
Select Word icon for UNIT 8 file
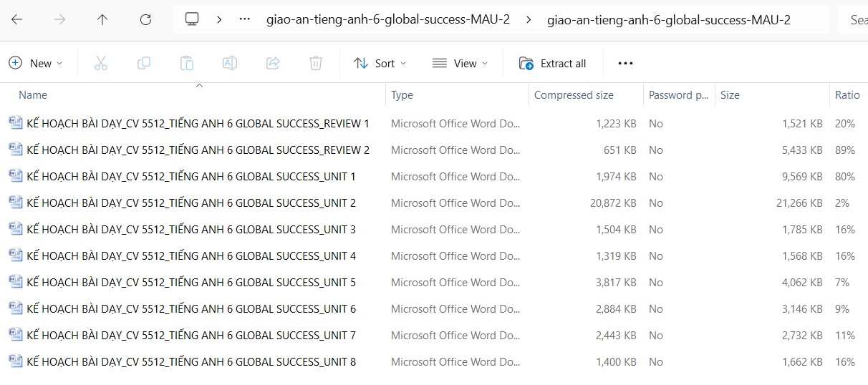tap(16, 361)
